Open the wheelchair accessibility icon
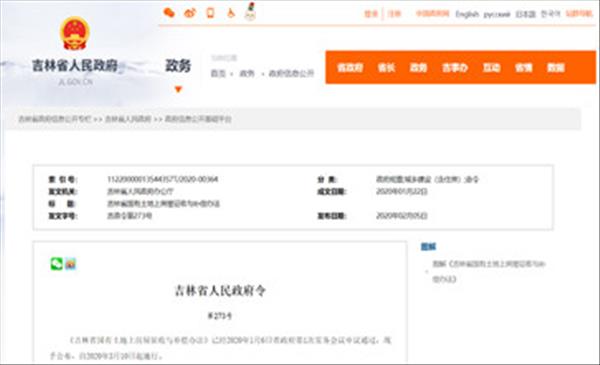The width and height of the screenshot is (600, 365). (231, 13)
